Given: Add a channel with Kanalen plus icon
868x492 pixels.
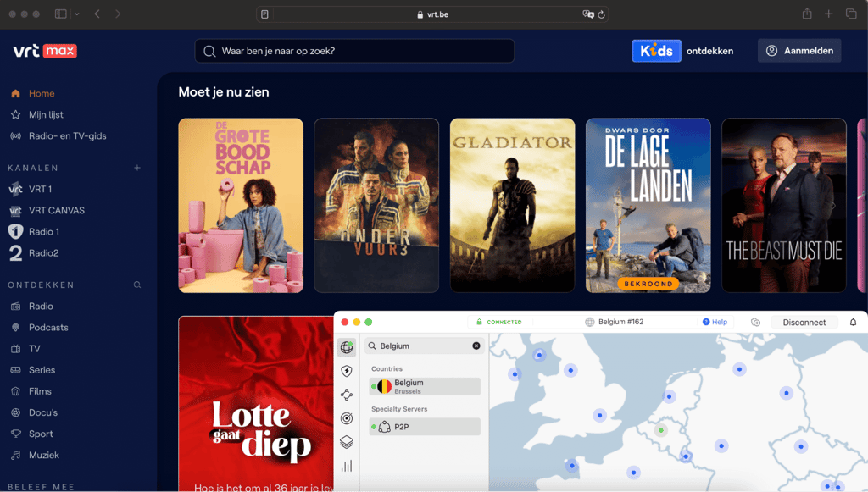Looking at the screenshot, I should point(137,168).
